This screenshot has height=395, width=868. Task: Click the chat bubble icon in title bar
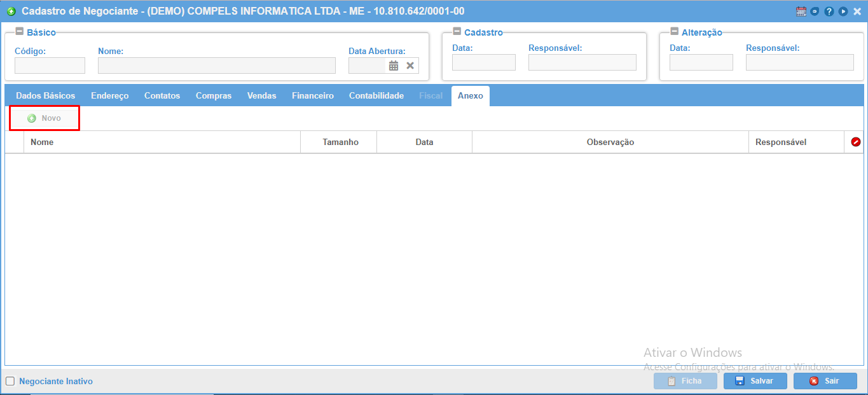click(x=815, y=11)
